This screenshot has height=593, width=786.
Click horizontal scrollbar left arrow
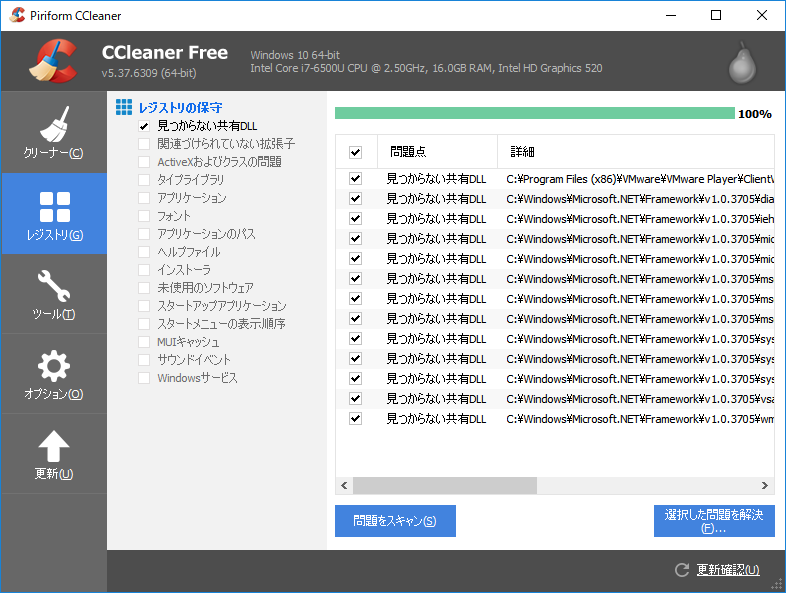click(344, 485)
